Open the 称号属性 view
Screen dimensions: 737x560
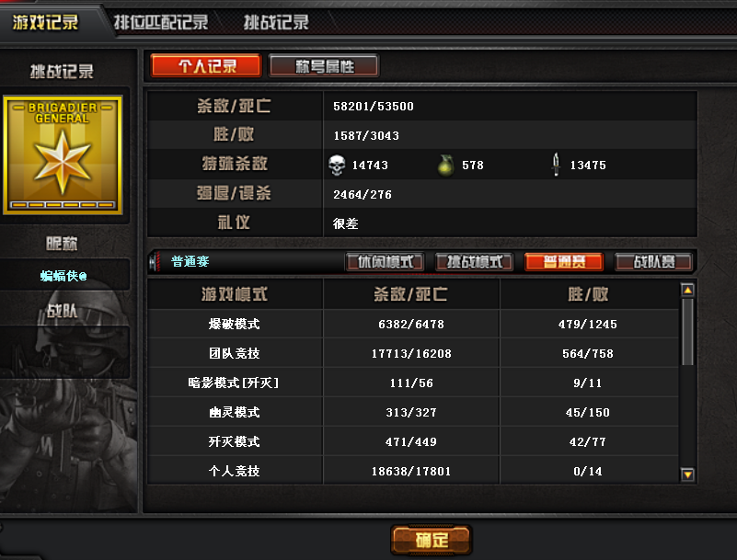coord(324,66)
